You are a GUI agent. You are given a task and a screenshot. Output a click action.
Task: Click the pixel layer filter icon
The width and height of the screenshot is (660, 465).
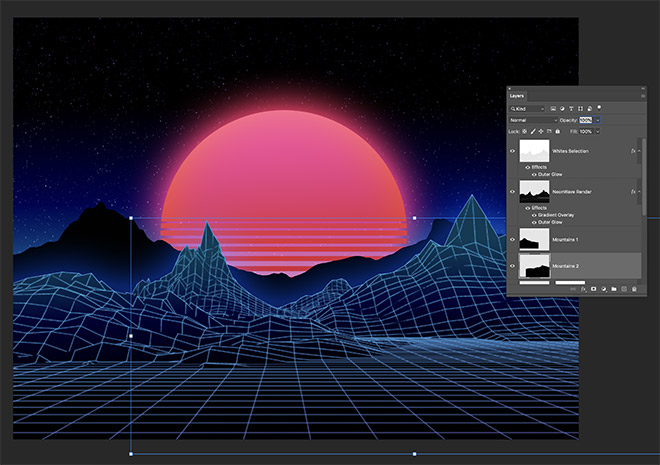pyautogui.click(x=554, y=108)
